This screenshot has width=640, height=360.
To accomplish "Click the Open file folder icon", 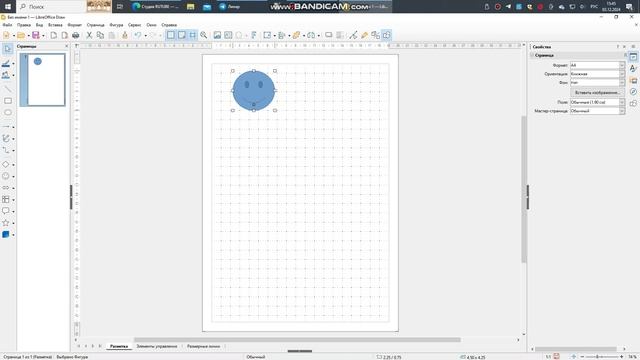I will (21, 36).
